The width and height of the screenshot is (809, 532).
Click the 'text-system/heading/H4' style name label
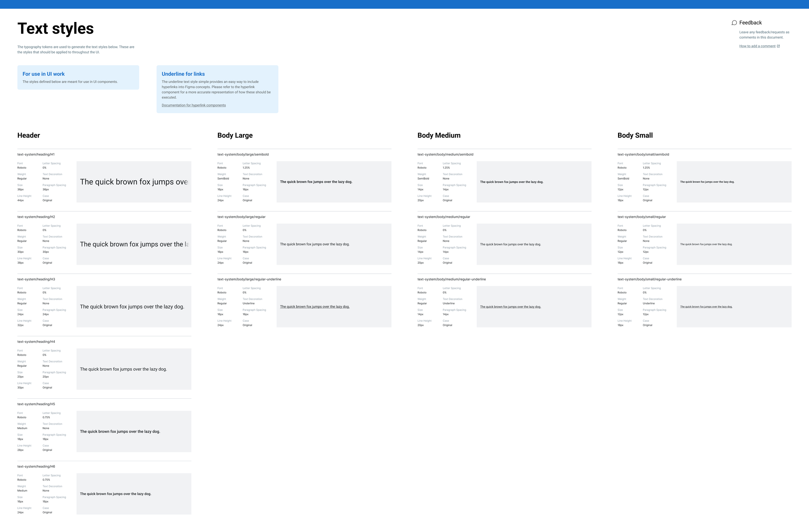click(x=36, y=342)
